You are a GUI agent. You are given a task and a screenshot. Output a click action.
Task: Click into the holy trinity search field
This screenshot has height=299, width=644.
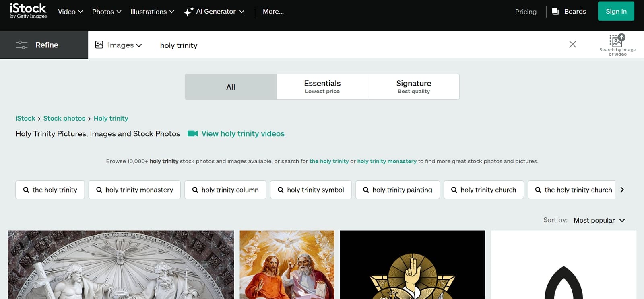(358, 45)
